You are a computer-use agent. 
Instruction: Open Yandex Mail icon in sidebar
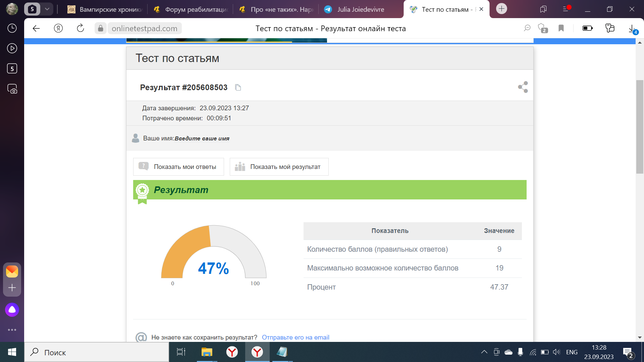[x=12, y=271]
